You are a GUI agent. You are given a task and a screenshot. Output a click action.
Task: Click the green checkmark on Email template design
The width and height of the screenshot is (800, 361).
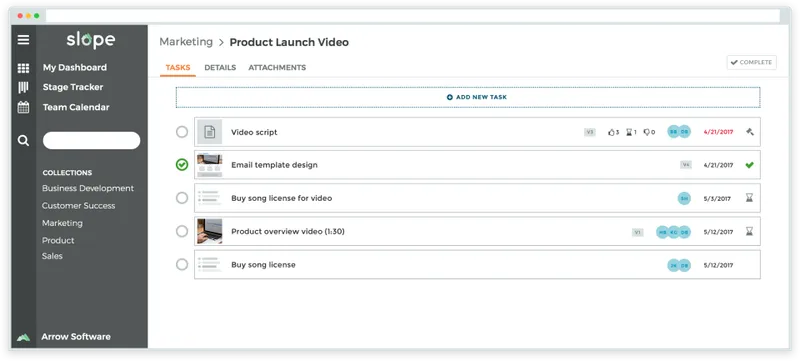(x=749, y=165)
